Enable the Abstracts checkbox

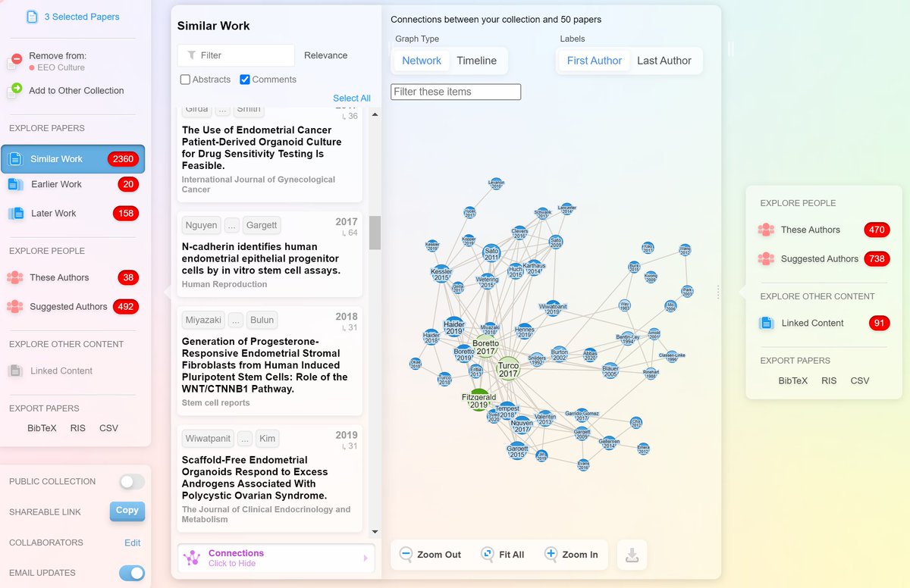click(185, 80)
